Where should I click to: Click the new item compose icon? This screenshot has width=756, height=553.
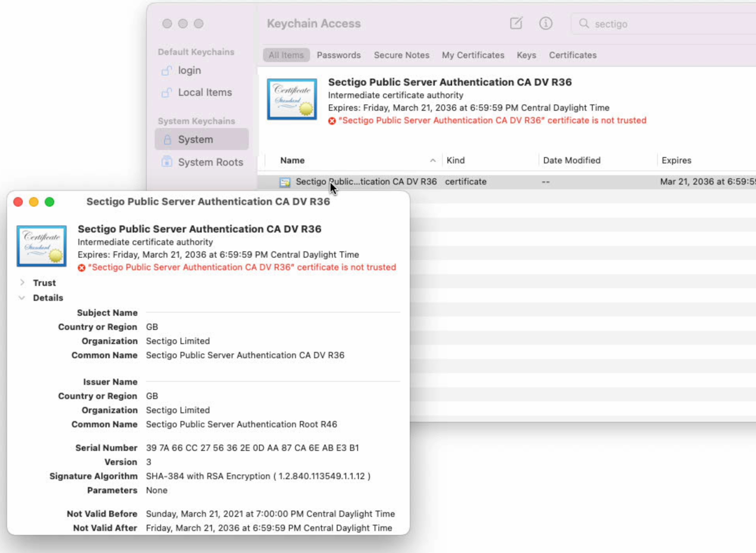tap(516, 23)
